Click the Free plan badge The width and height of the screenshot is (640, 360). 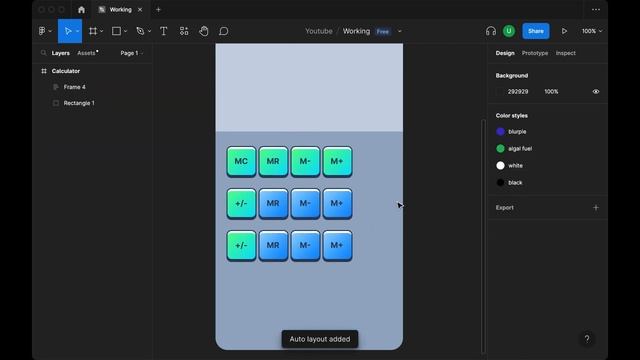[383, 31]
